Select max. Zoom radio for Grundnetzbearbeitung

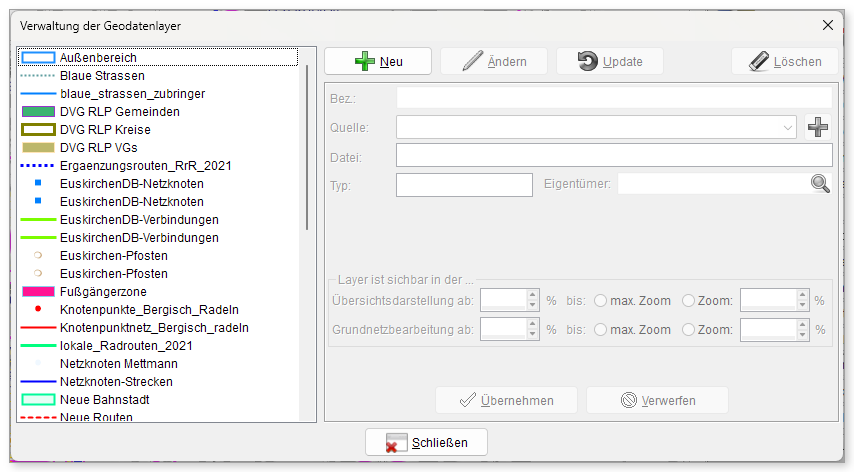[x=600, y=329]
